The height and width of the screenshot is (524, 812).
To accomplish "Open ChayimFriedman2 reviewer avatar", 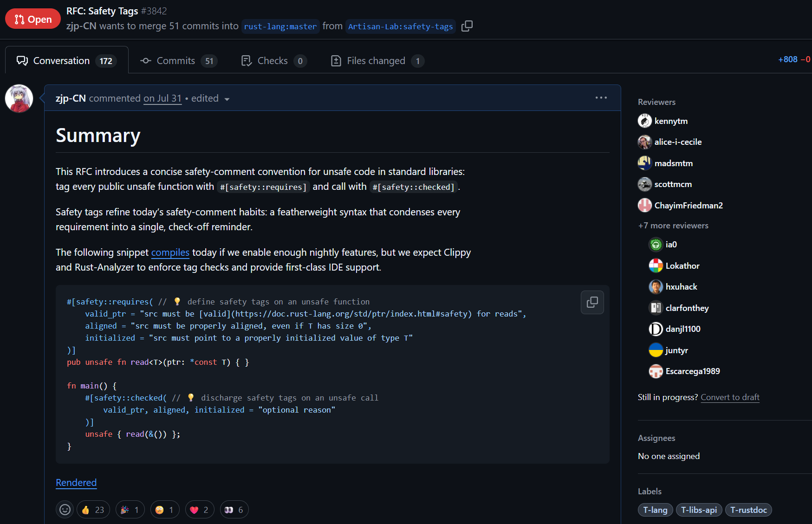I will (644, 205).
